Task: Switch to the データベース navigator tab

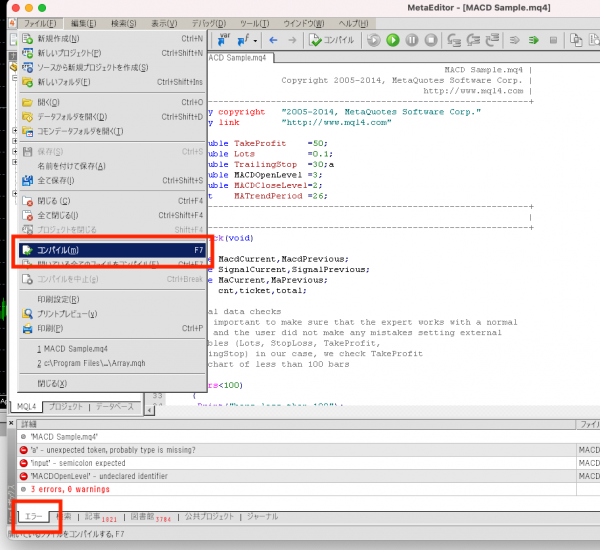Action: tap(114, 406)
